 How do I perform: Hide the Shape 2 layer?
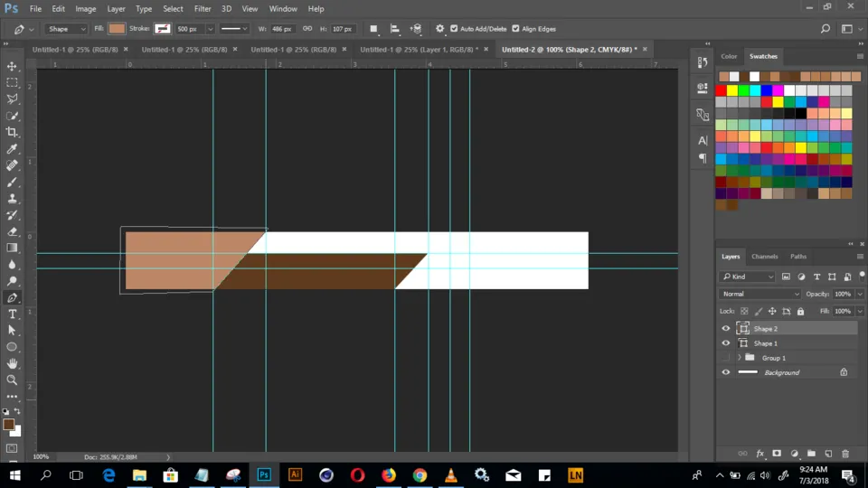pos(726,329)
